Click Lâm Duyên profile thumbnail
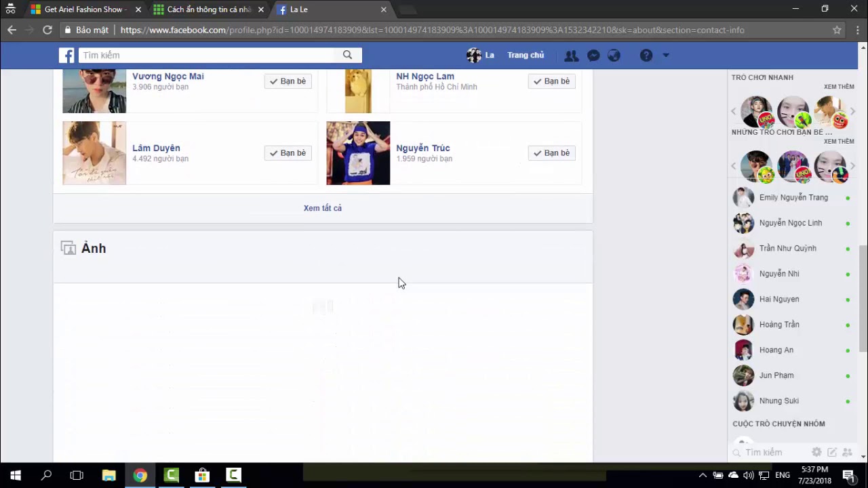 (x=94, y=153)
